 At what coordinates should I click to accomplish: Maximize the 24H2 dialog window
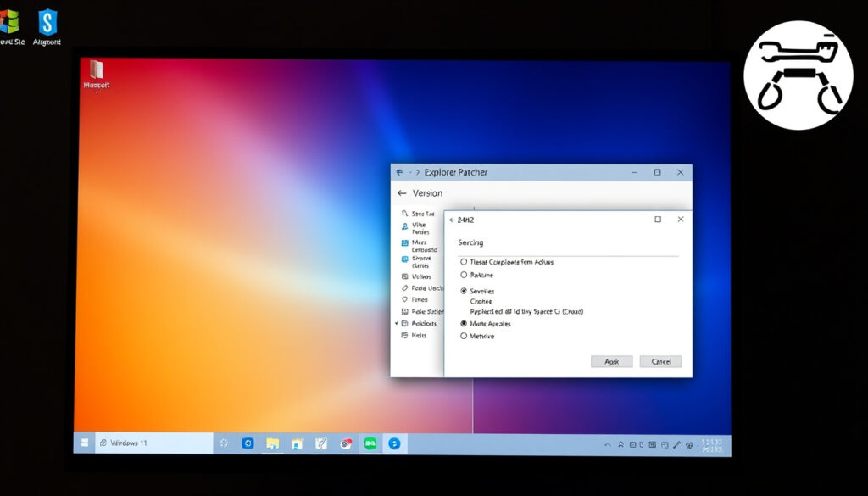[x=658, y=220]
